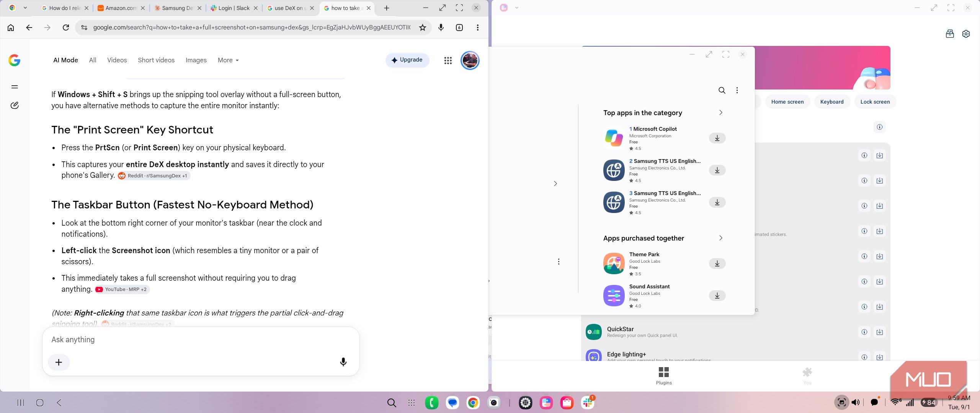Select the Videos search filter

pos(117,60)
